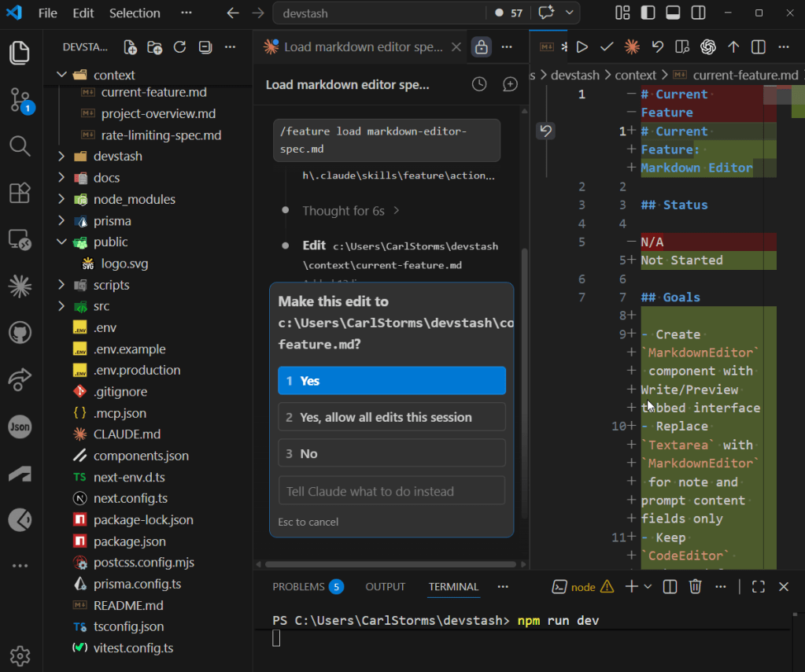805x672 pixels.
Task: Open the Selection menu
Action: 135,13
